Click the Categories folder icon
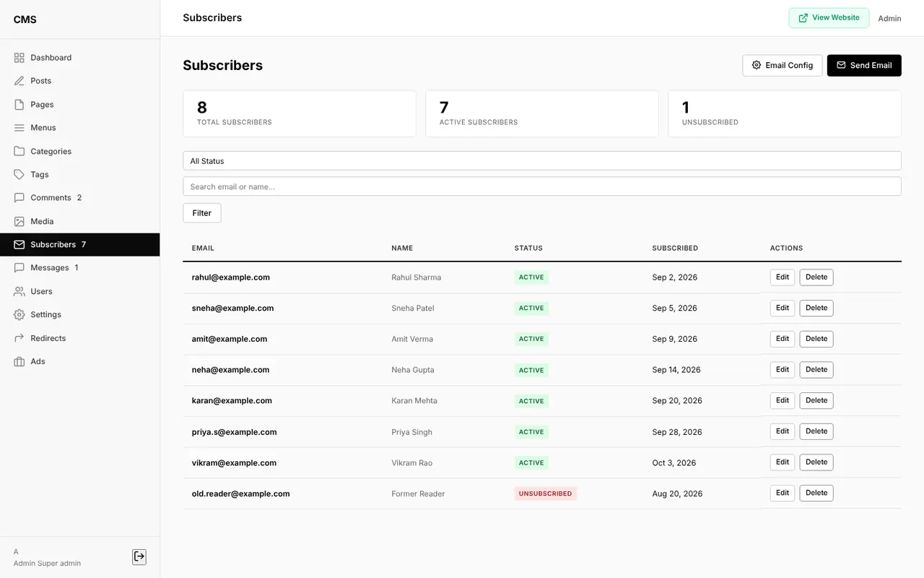 pyautogui.click(x=19, y=152)
